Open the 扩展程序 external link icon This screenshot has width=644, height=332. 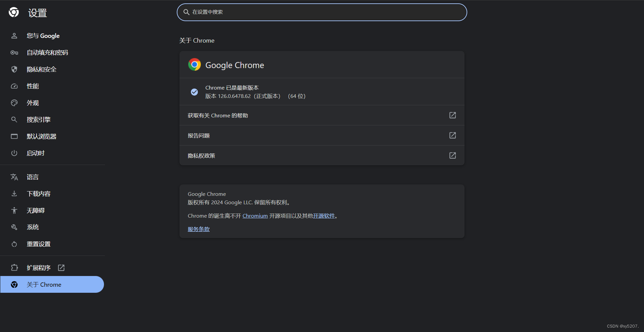tap(61, 268)
